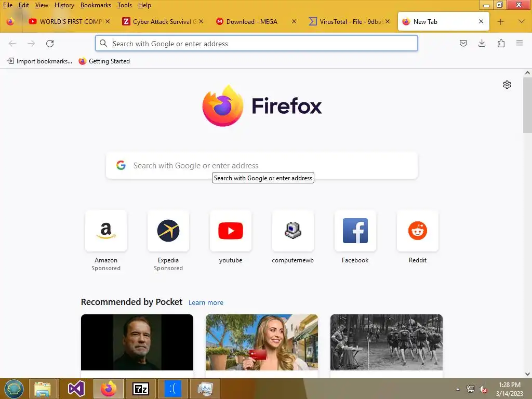Open Pocket story with woman holding card
This screenshot has height=399, width=532.
pyautogui.click(x=262, y=342)
